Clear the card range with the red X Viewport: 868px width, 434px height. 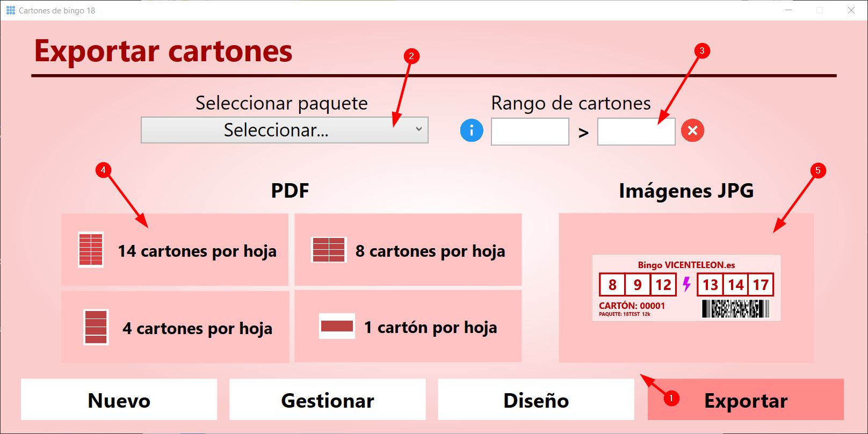click(692, 131)
